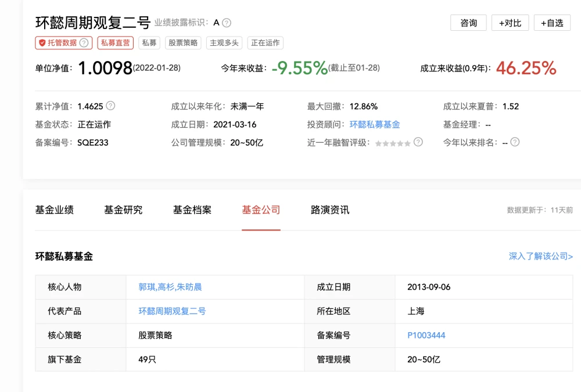Click company heading 环懿私募基金

(x=64, y=256)
